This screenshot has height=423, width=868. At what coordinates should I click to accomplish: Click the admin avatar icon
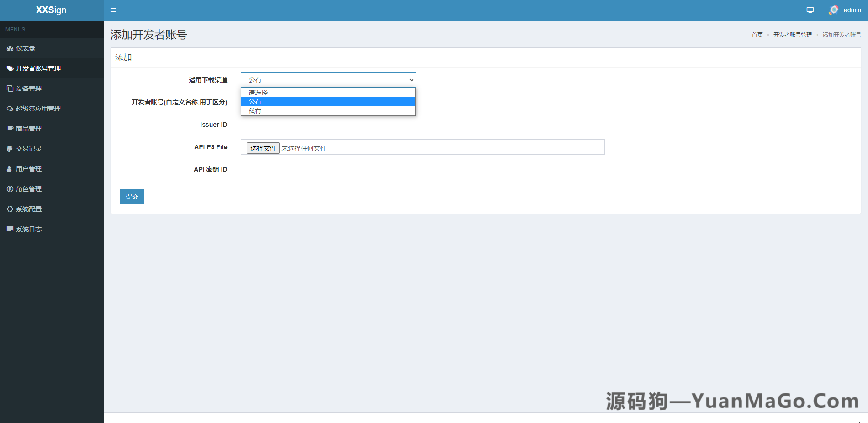pyautogui.click(x=833, y=10)
